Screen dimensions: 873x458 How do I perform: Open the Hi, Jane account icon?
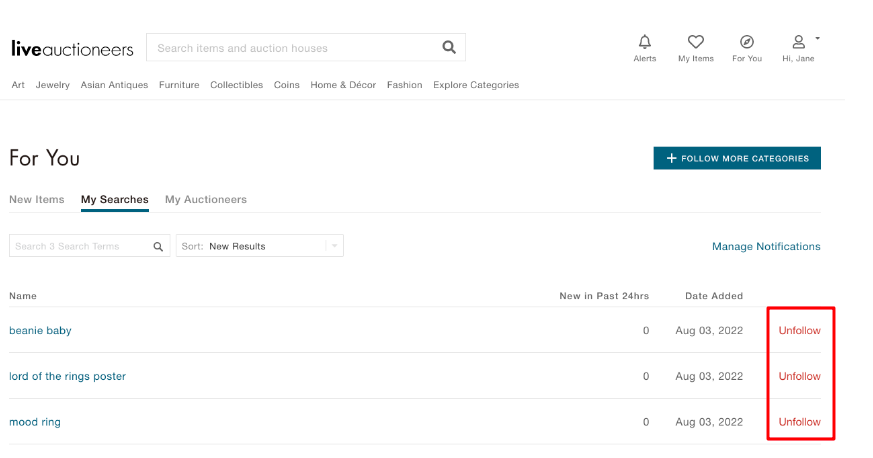point(798,42)
